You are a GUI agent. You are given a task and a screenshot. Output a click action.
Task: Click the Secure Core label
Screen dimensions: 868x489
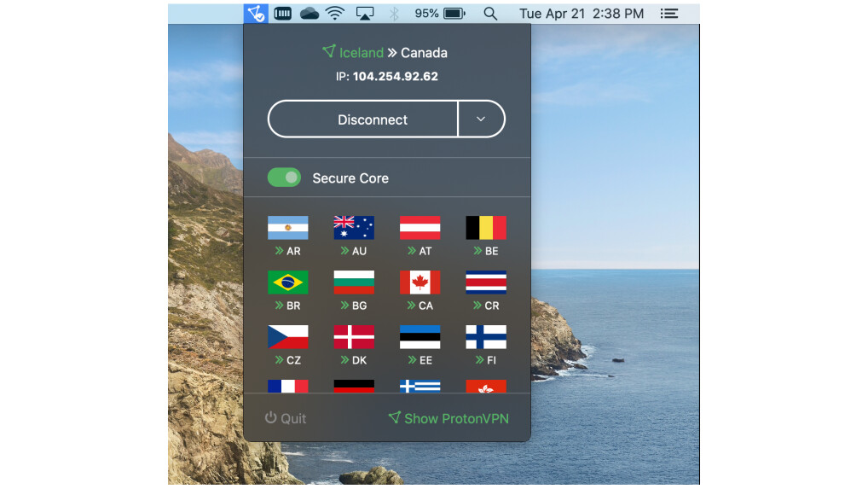tap(350, 178)
